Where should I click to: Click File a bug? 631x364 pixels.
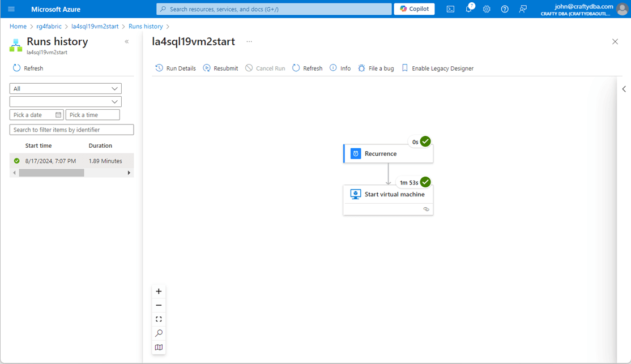(376, 68)
